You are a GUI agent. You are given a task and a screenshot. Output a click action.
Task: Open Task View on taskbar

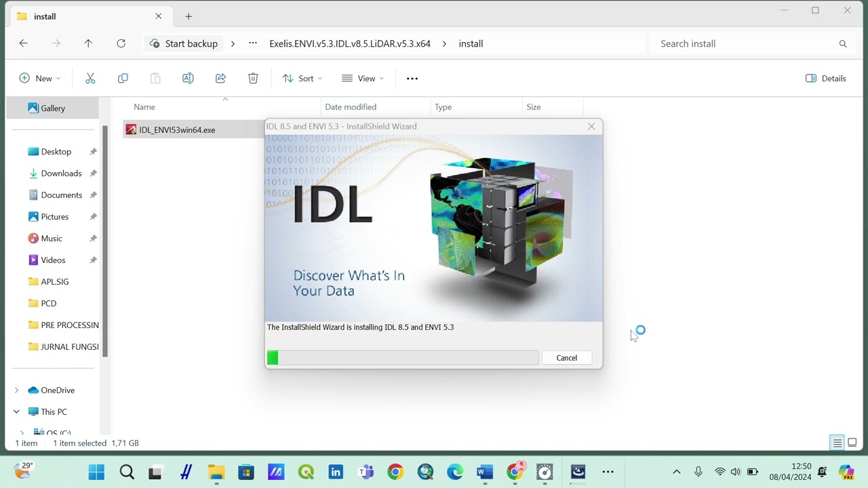point(156,472)
